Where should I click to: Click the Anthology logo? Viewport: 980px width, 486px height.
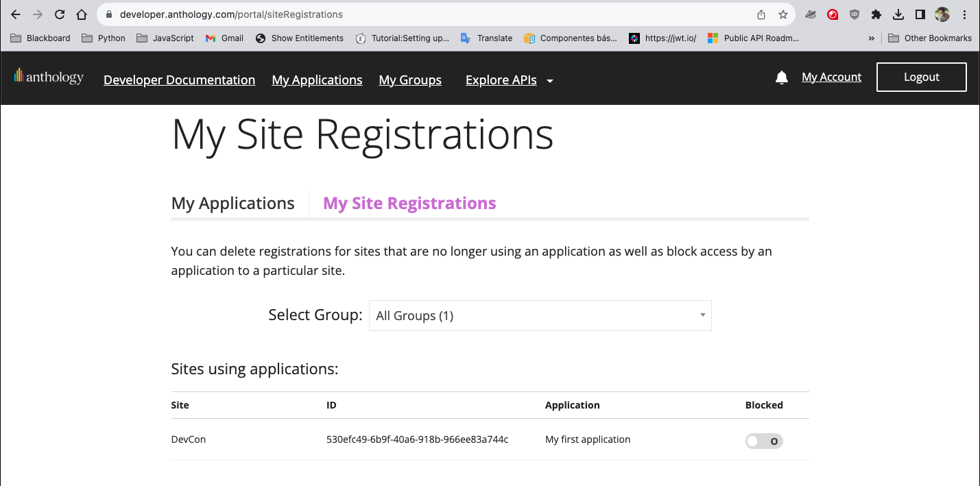[49, 76]
